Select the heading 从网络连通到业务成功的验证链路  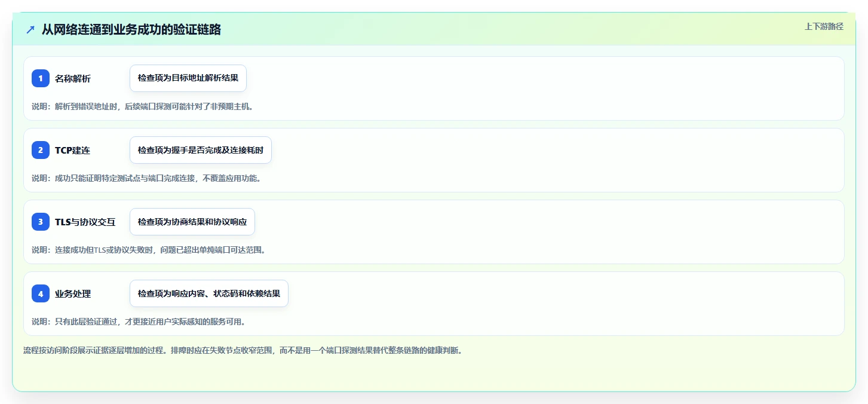pyautogui.click(x=131, y=29)
